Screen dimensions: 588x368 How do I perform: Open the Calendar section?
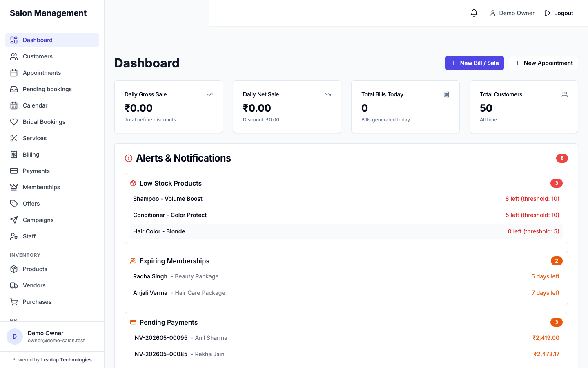52,105
